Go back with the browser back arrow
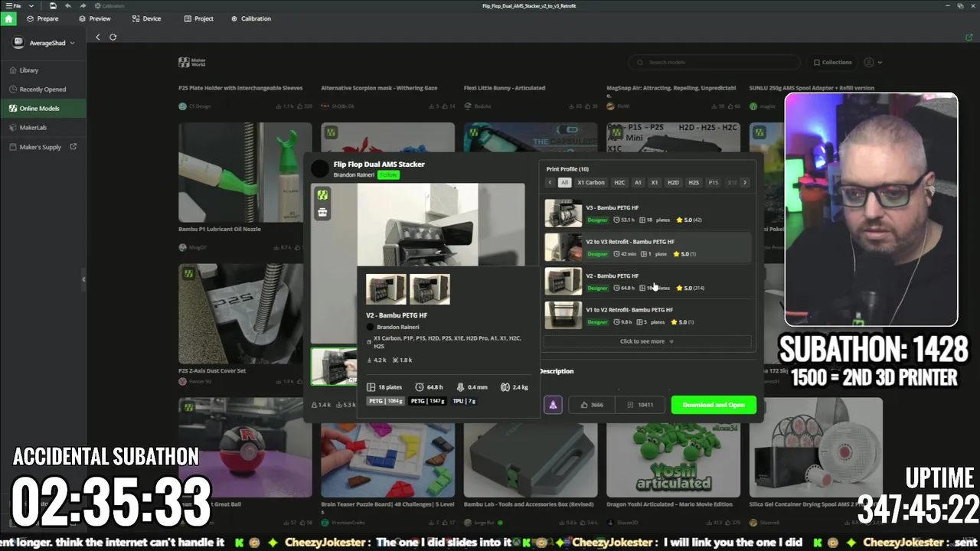The height and width of the screenshot is (551, 980). pos(98,37)
